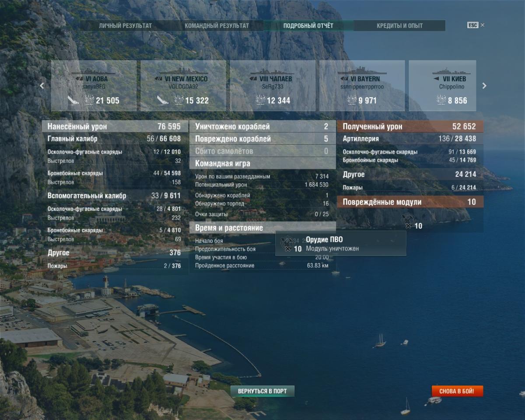
Task: Select the VIII ЧАПАЕВ ship card
Action: [x=273, y=85]
